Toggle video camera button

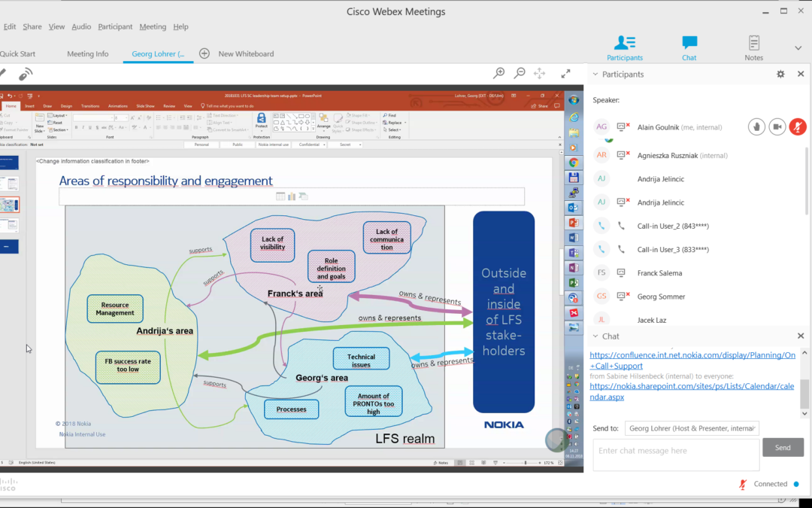coord(777,127)
